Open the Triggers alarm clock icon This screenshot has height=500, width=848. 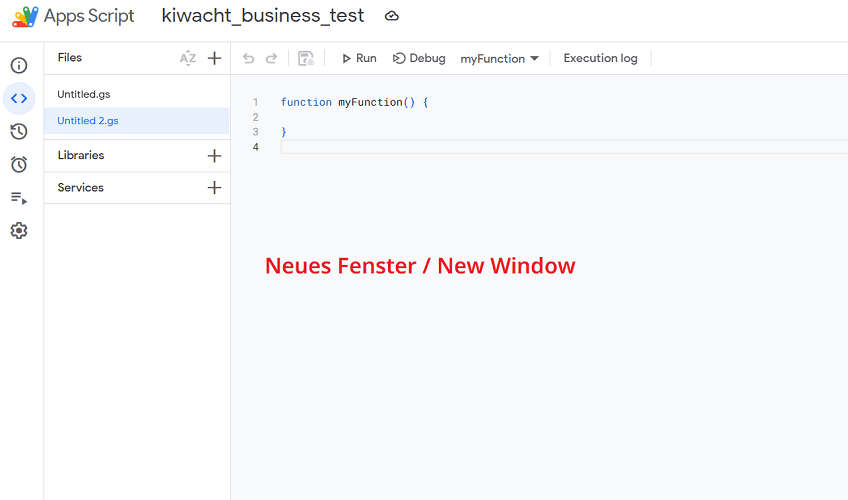point(19,164)
